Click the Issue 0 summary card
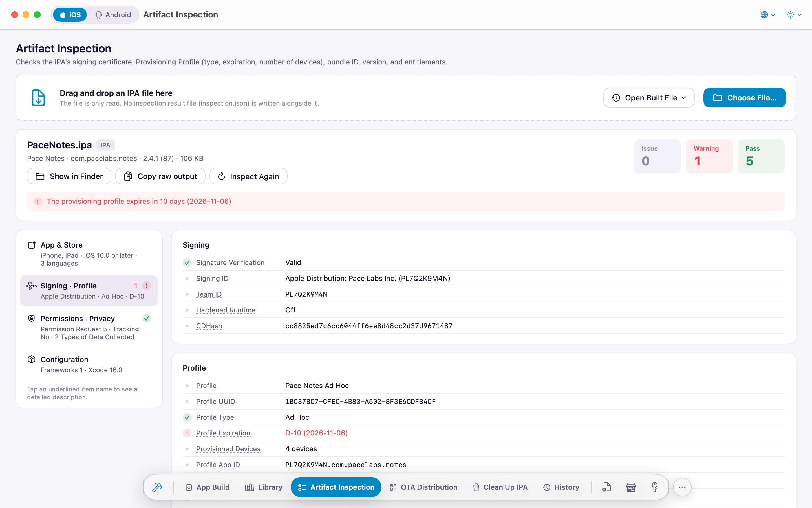Image resolution: width=812 pixels, height=508 pixels. (x=657, y=156)
